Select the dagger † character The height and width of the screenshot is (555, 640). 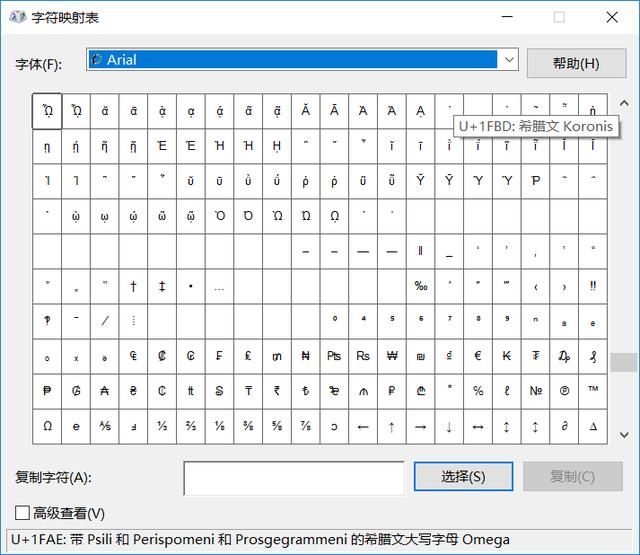[x=133, y=286]
